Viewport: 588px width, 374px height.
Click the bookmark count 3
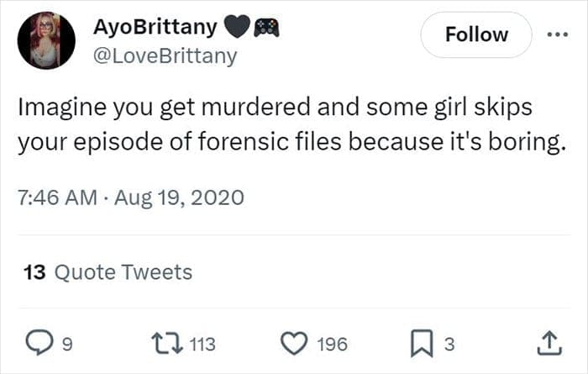pyautogui.click(x=449, y=344)
